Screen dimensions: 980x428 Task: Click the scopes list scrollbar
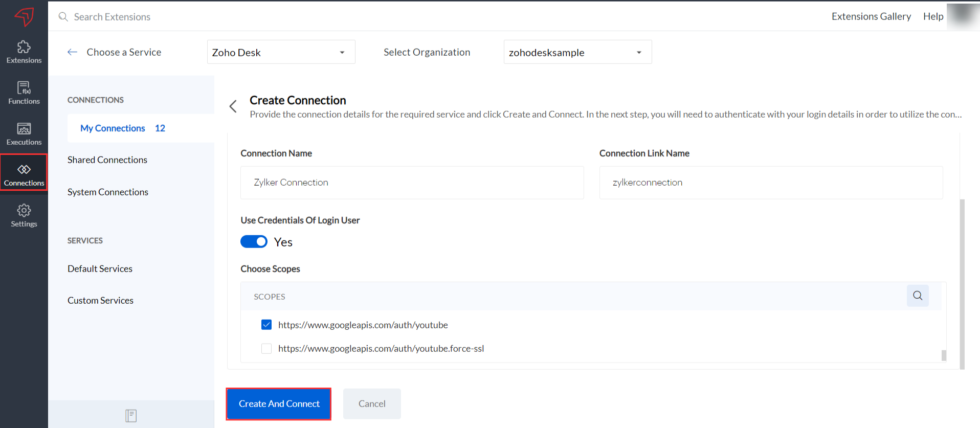(x=944, y=355)
